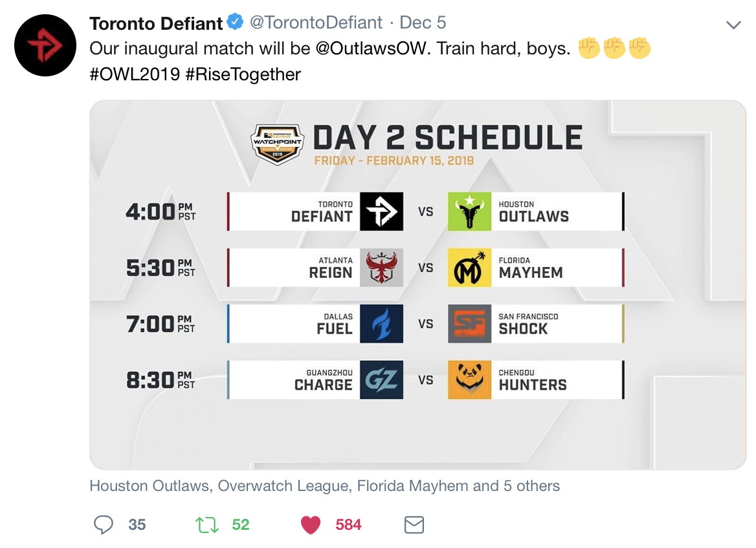This screenshot has height=548, width=756.
Task: Open tagged Houston Outlaws account
Action: click(149, 486)
